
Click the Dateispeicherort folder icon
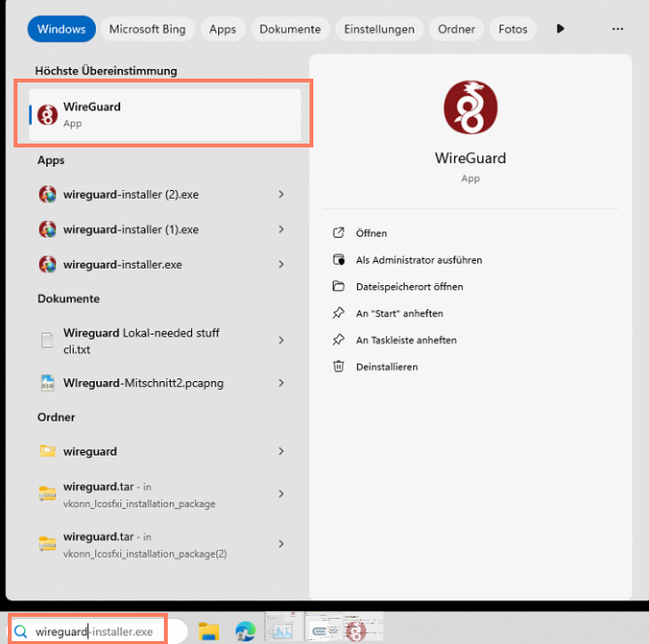coord(339,286)
